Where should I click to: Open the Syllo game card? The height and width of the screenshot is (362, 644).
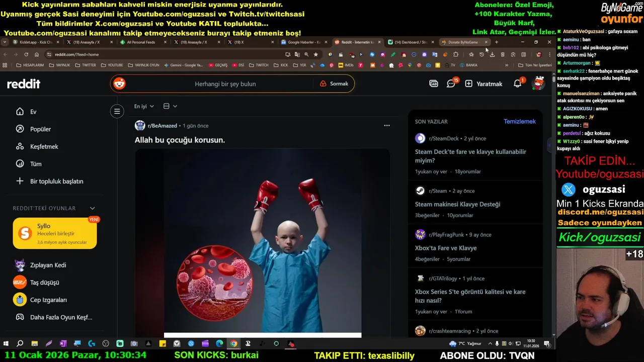[55, 233]
